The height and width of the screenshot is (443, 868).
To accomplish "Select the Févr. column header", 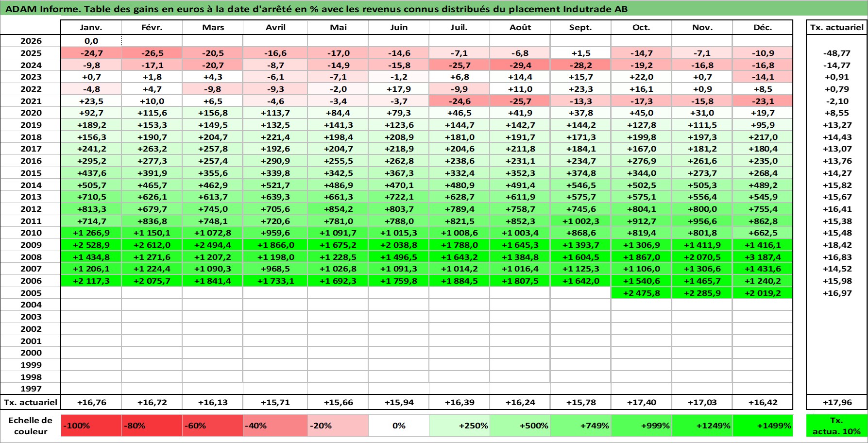I will pyautogui.click(x=152, y=28).
